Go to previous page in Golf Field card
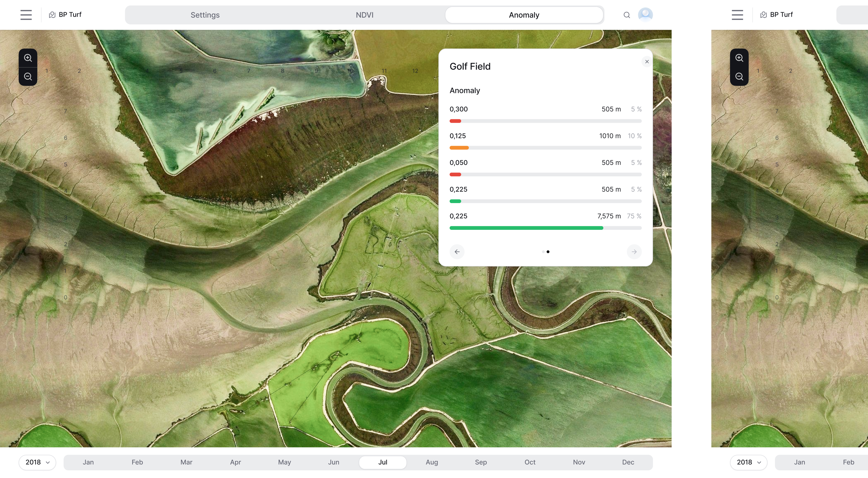This screenshot has height=478, width=868. coord(457,252)
